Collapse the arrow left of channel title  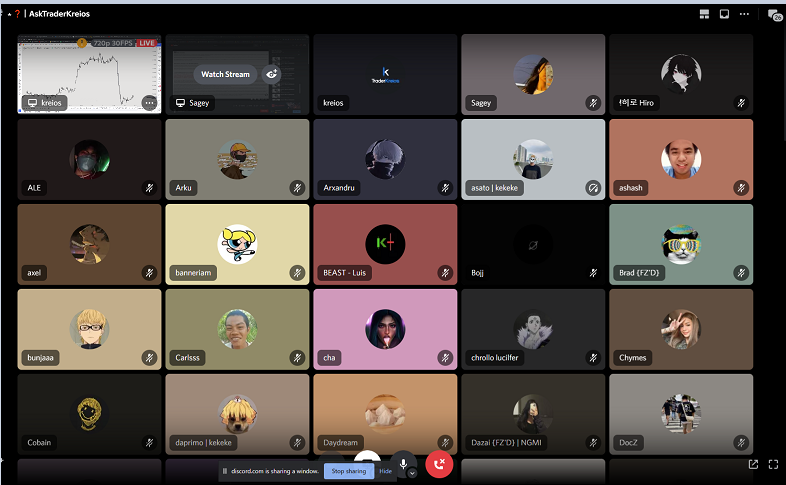click(10, 14)
